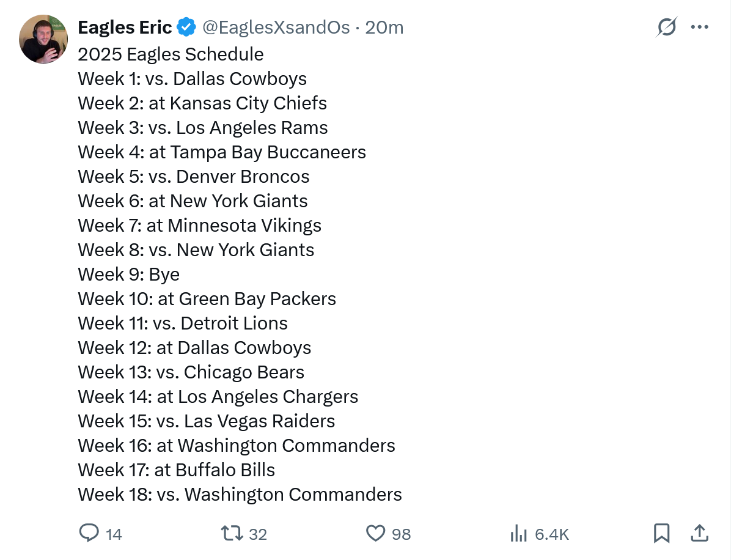Open the share menu arrow icon
This screenshot has height=560, width=731.
click(x=699, y=533)
